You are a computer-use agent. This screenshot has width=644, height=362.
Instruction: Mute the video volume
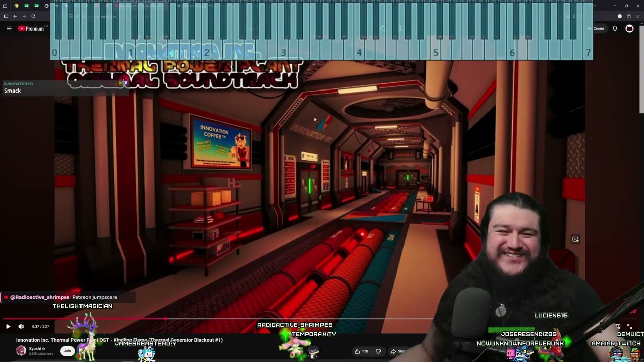coord(21,327)
